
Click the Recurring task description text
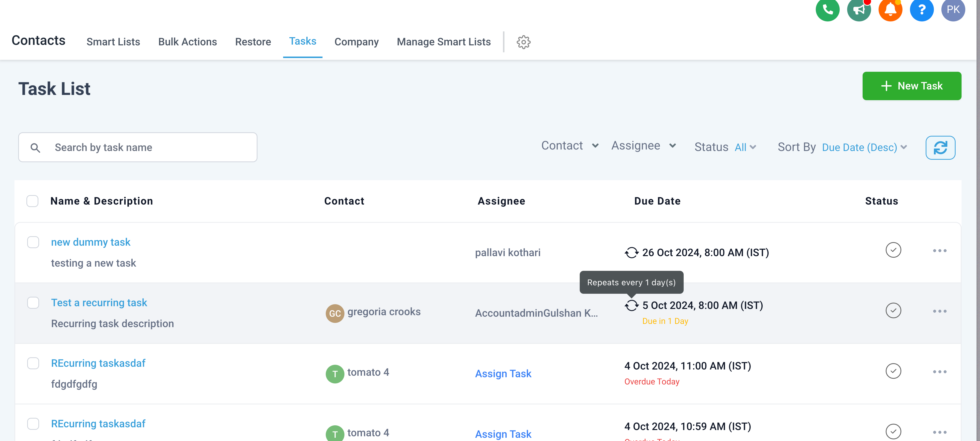[112, 324]
